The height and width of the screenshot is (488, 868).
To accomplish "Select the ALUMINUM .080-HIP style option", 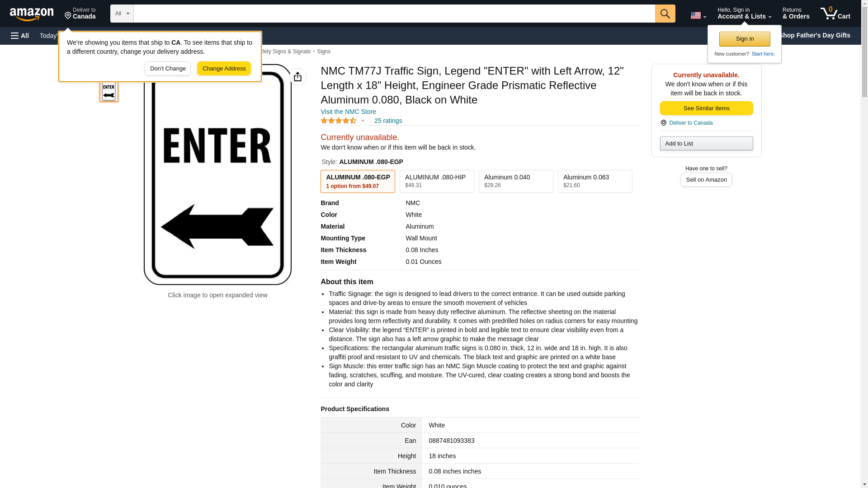I will tap(437, 181).
